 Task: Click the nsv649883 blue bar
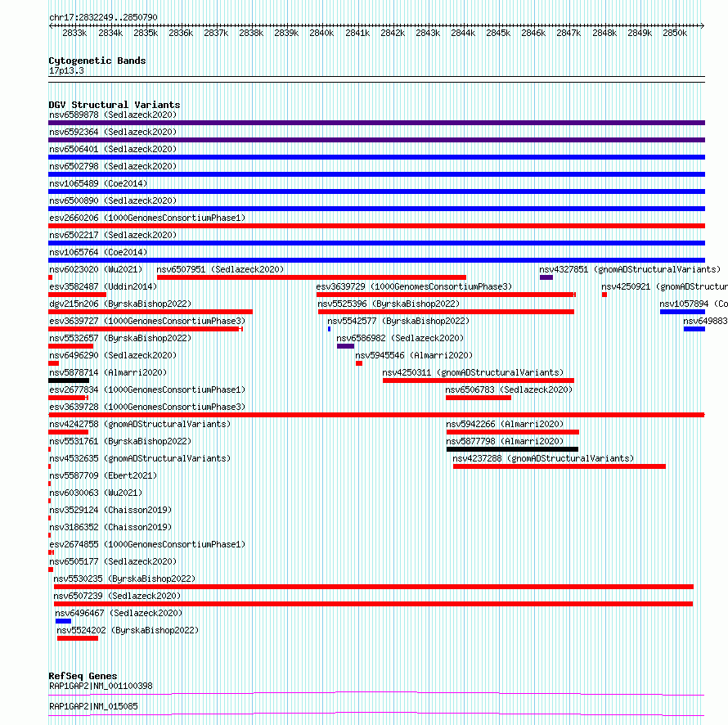(694, 329)
